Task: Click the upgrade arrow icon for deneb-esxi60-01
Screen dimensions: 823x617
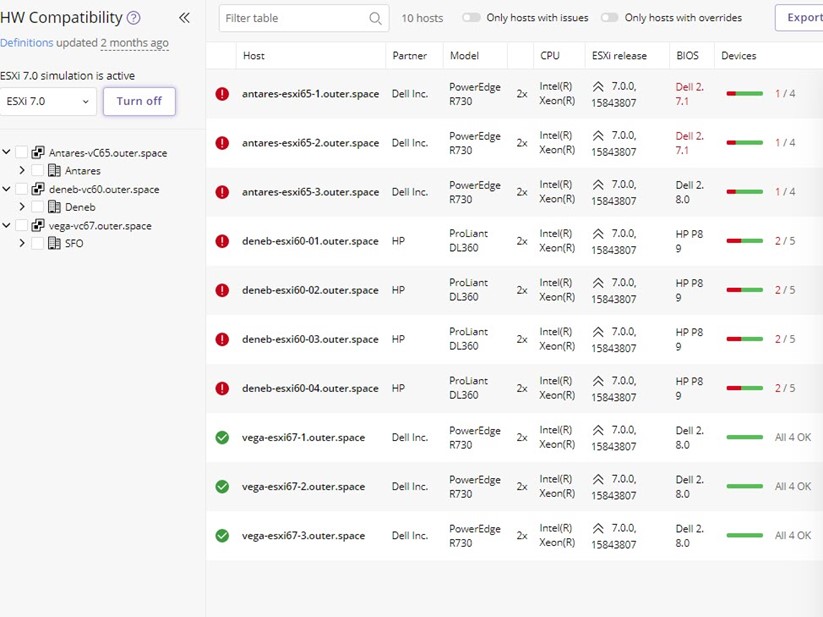Action: click(x=598, y=234)
